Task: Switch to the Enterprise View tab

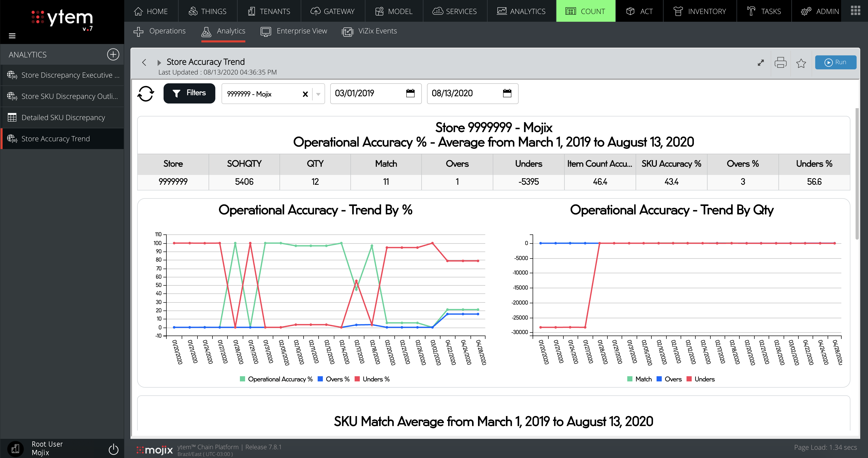Action: (294, 31)
